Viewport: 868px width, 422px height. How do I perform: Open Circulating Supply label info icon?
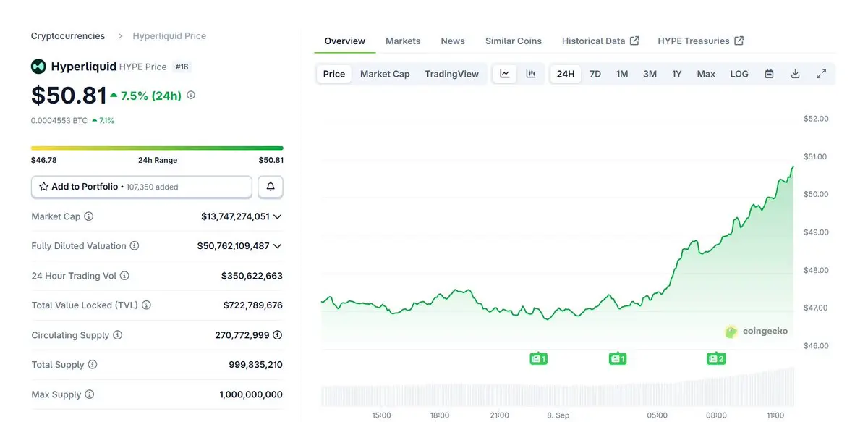118,335
